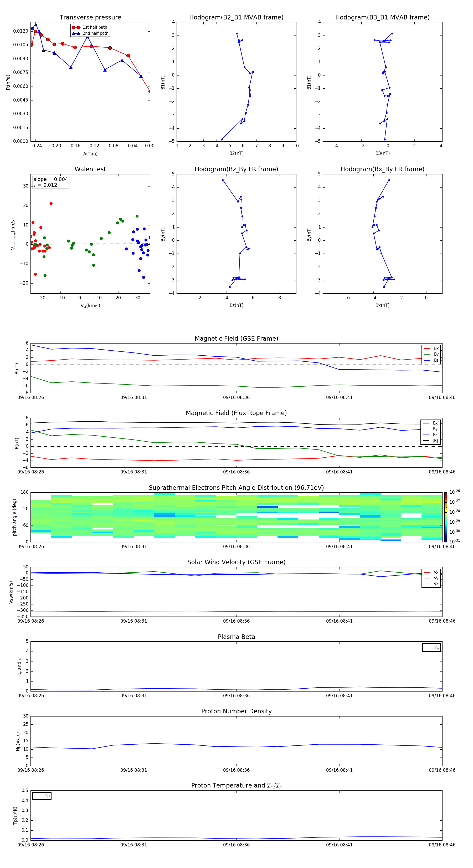The width and height of the screenshot is (473, 868).
Task: Click '09/16 08:41' tick under GSE magnetic field
Action: [339, 397]
